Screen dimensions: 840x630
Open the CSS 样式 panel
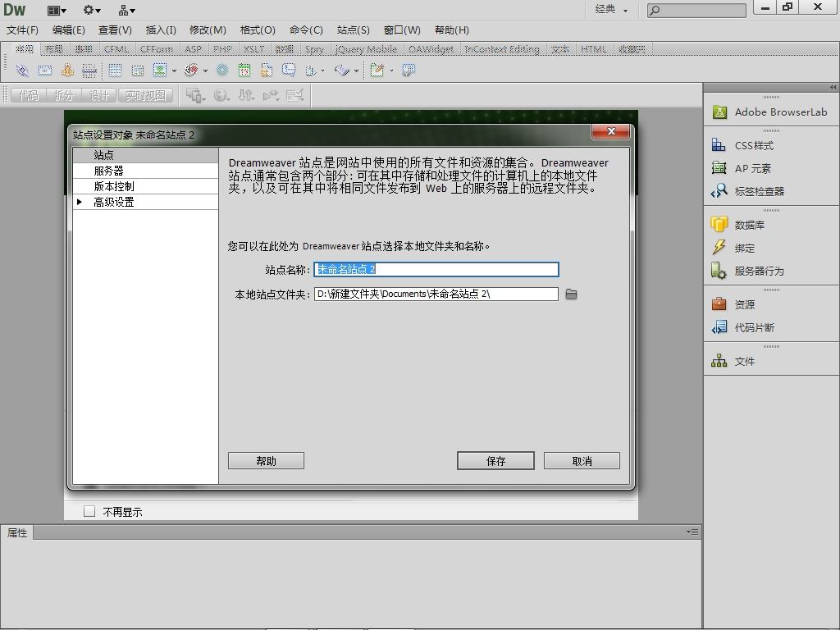pos(771,145)
